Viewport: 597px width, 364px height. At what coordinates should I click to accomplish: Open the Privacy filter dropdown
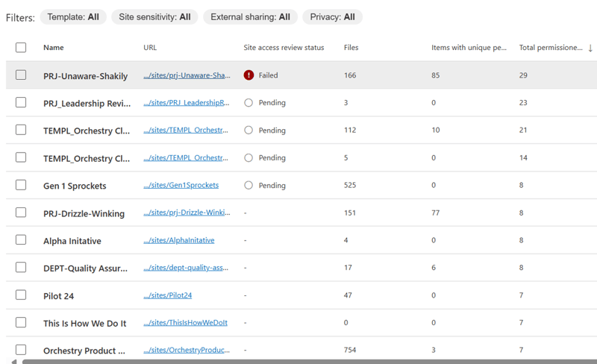[332, 17]
